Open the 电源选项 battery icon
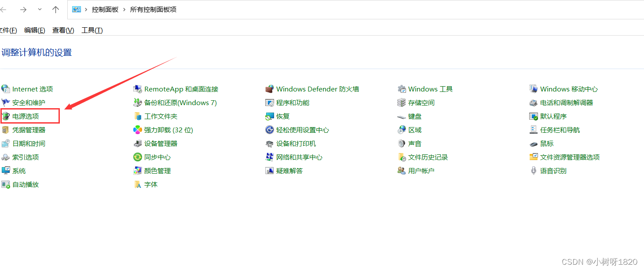 click(6, 116)
